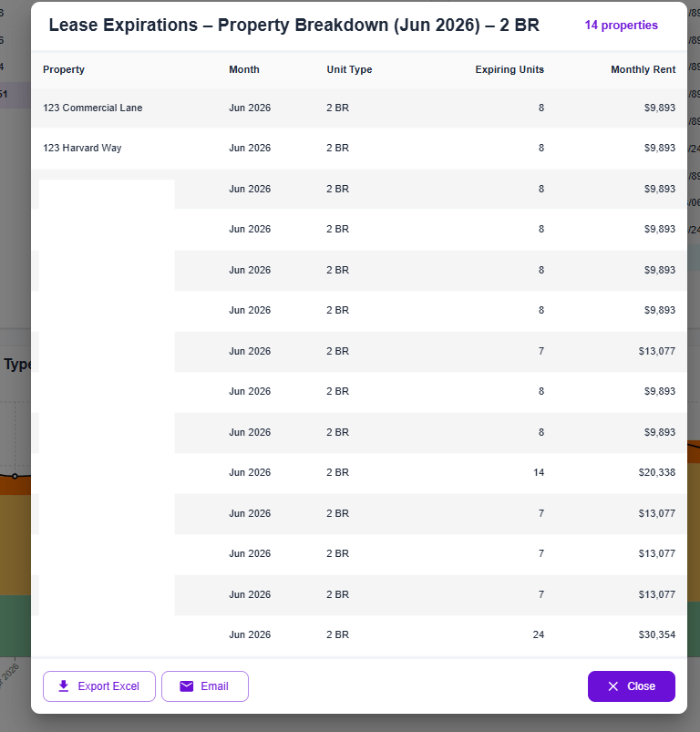
Task: Click the $20,338 monthly rent cell
Action: [656, 472]
